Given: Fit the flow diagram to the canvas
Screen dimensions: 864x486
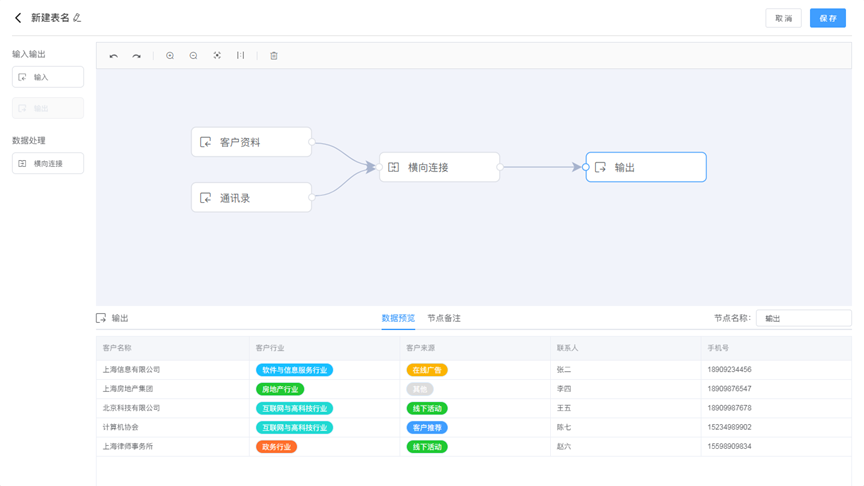Looking at the screenshot, I should 217,56.
